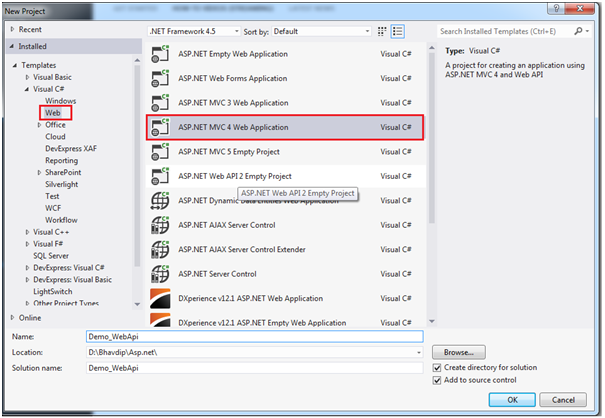Select the Test category

click(52, 196)
